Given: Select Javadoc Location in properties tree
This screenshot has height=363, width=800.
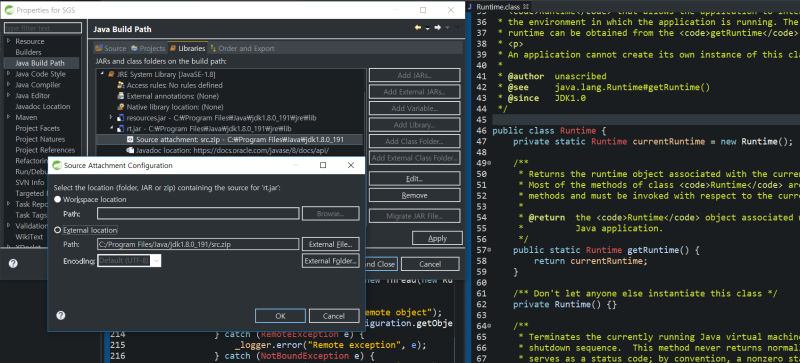Looking at the screenshot, I should click(43, 107).
